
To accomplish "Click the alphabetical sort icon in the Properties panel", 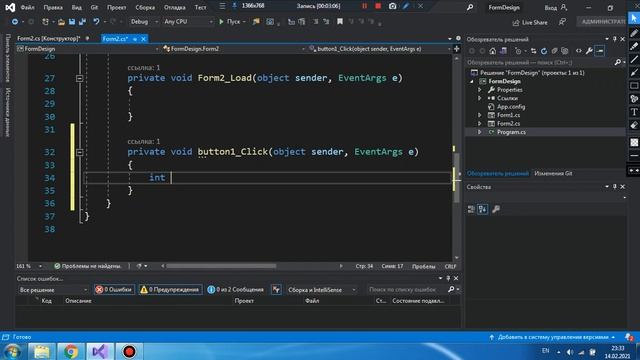I will (482, 209).
